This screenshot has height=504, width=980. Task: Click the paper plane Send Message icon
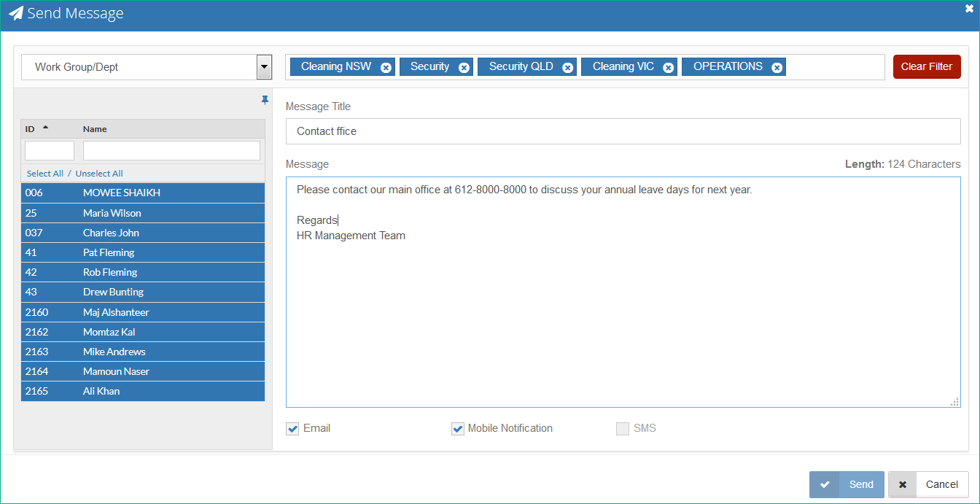16,13
